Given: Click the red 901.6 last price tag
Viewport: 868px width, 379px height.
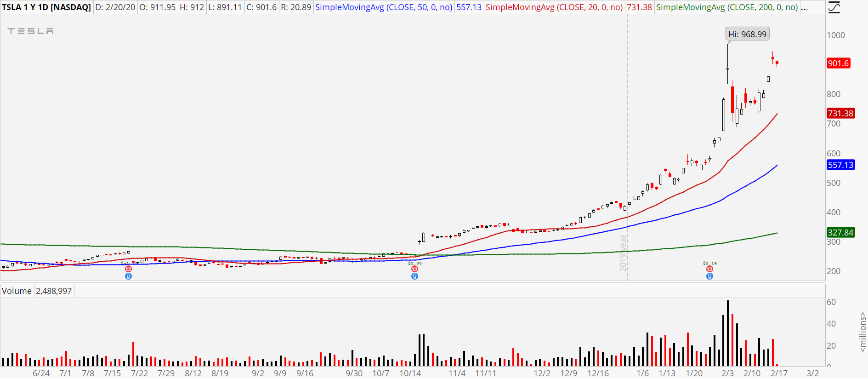Looking at the screenshot, I should tap(838, 63).
